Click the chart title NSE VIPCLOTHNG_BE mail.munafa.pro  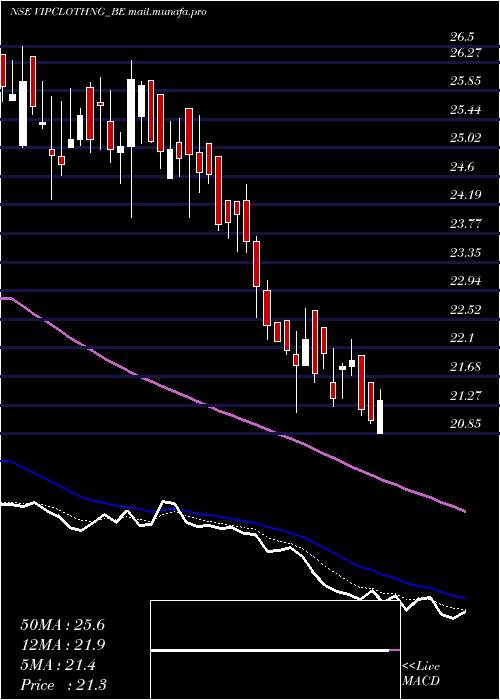[108, 12]
